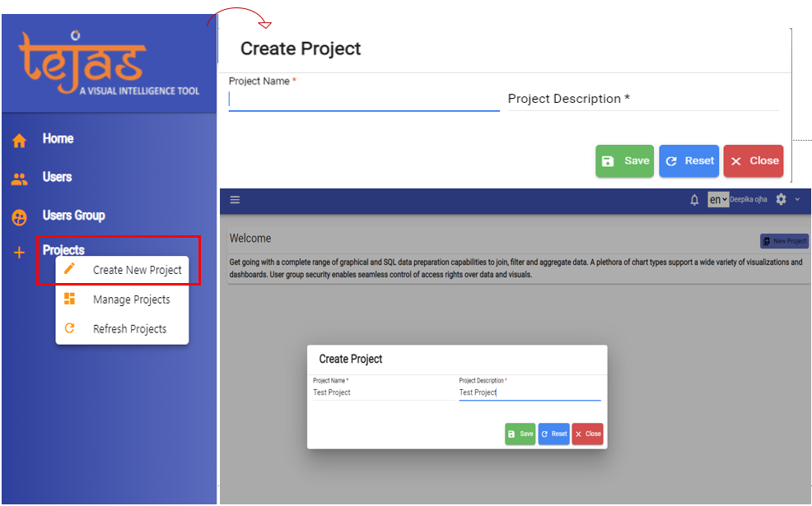
Task: Click the hamburger menu icon
Action: tap(235, 199)
